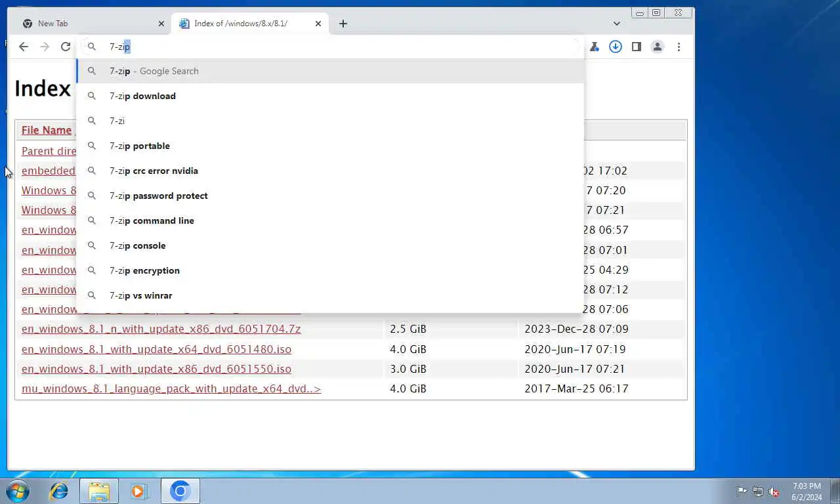The width and height of the screenshot is (840, 504).
Task: Click the date 2020-Jun-17 07:21
Action: (x=575, y=369)
